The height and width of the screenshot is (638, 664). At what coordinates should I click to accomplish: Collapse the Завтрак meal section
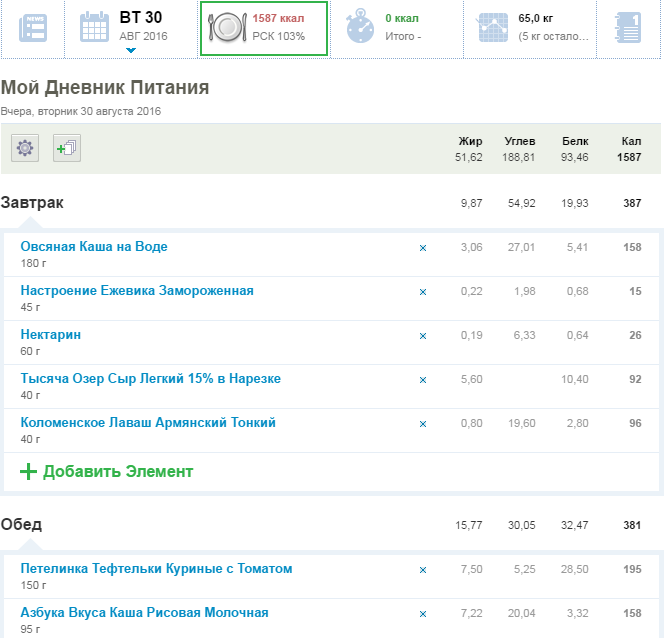coord(32,203)
